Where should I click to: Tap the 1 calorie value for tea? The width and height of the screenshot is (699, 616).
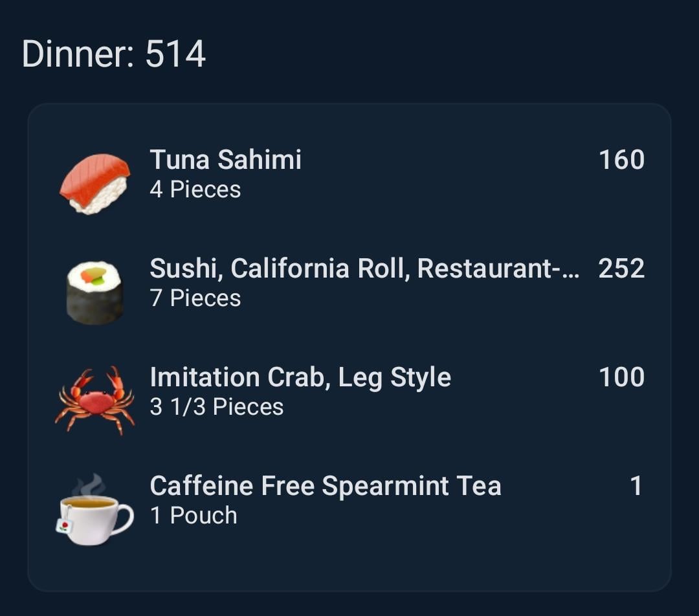(636, 486)
